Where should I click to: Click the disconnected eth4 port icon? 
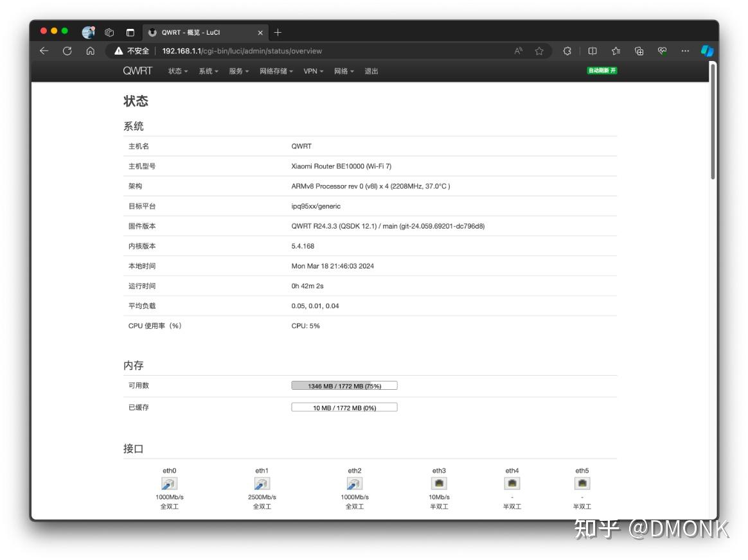[x=512, y=483]
